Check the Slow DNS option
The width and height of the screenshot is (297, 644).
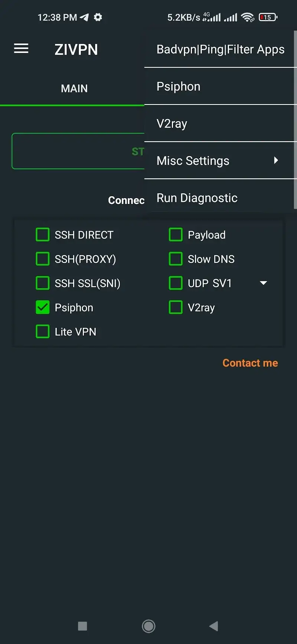click(175, 259)
